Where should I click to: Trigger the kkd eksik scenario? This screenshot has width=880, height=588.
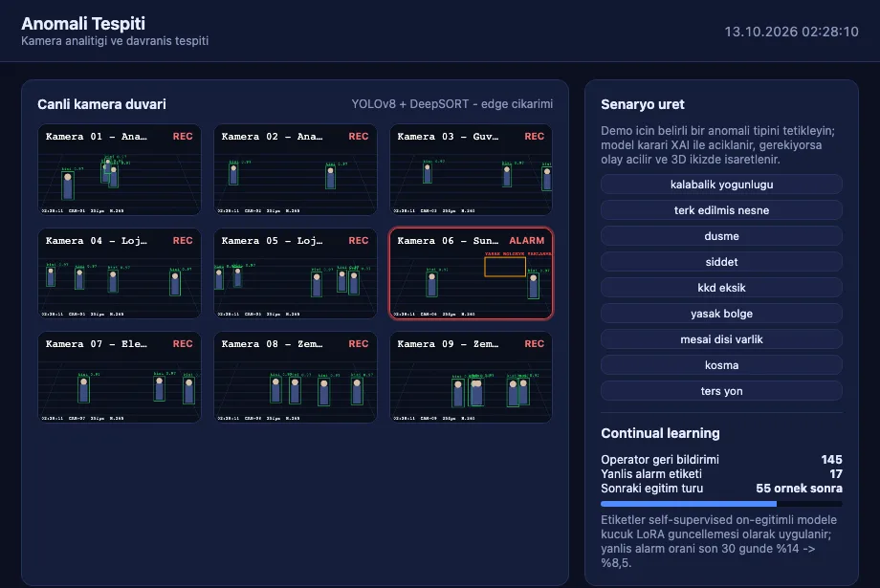[721, 287]
